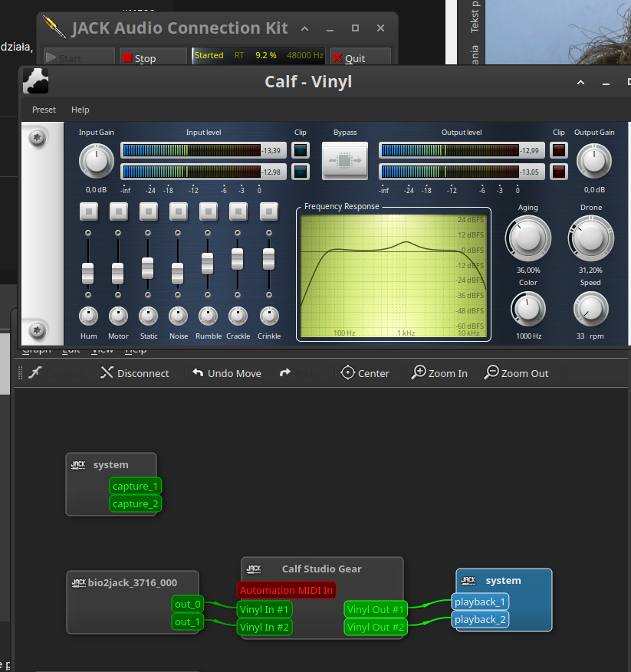631x672 pixels.
Task: Click the Undo Move toolbar button
Action: click(x=227, y=373)
